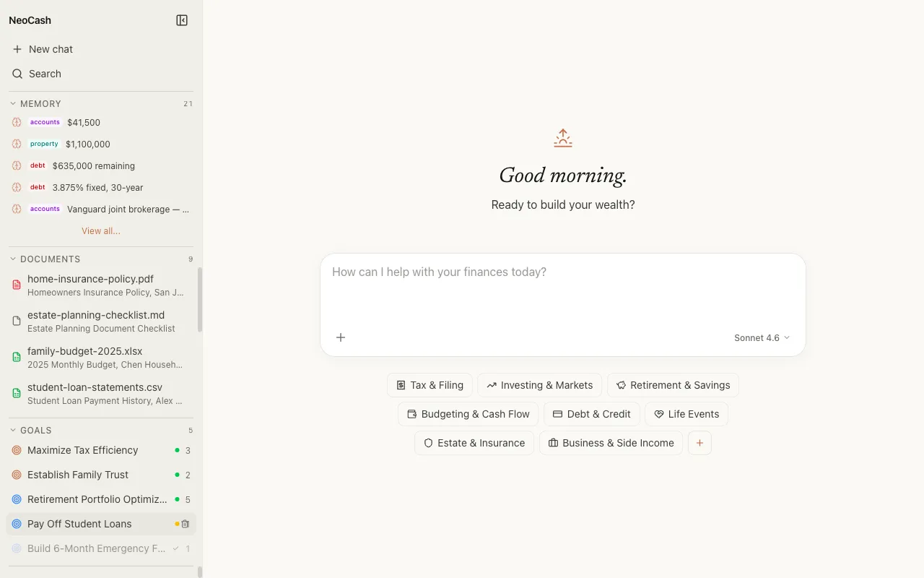Open the attachment plus icon in the composer

tap(341, 337)
